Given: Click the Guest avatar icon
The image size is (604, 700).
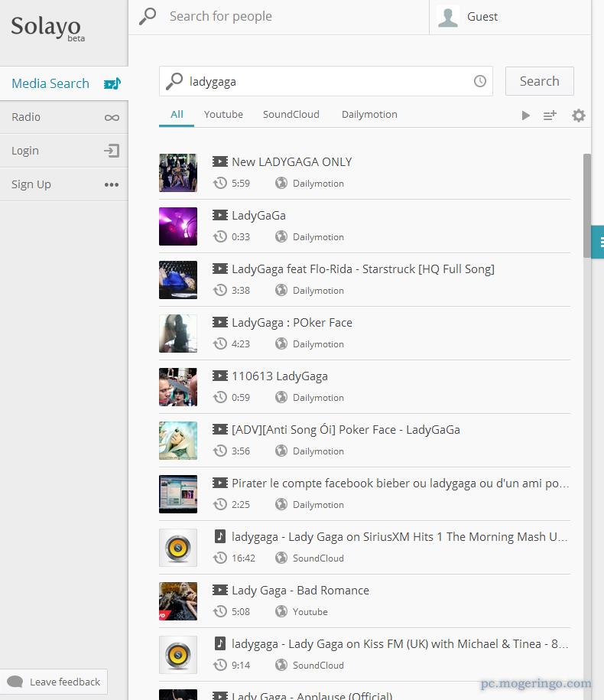Looking at the screenshot, I should click(x=448, y=17).
